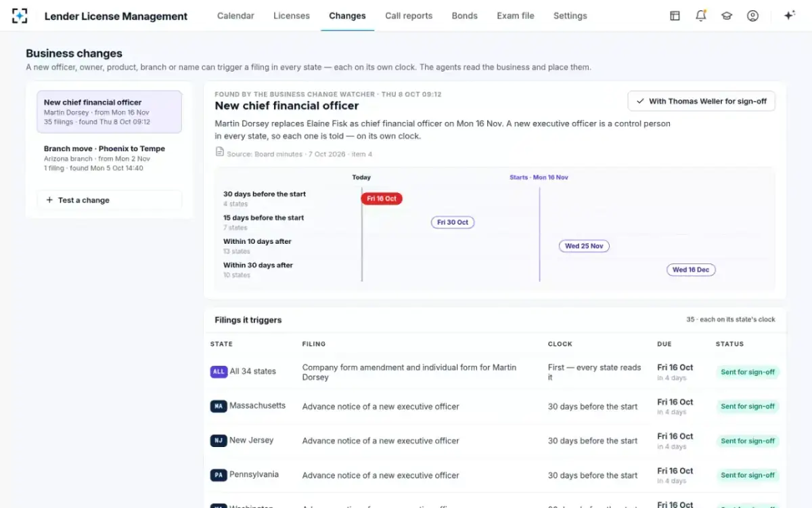Click the 15 days before the start row label

click(x=264, y=217)
